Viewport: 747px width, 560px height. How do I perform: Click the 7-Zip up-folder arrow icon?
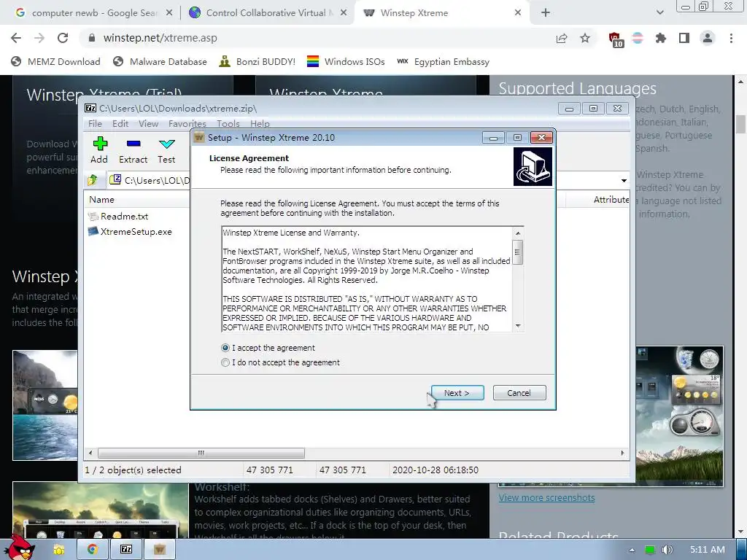(93, 180)
